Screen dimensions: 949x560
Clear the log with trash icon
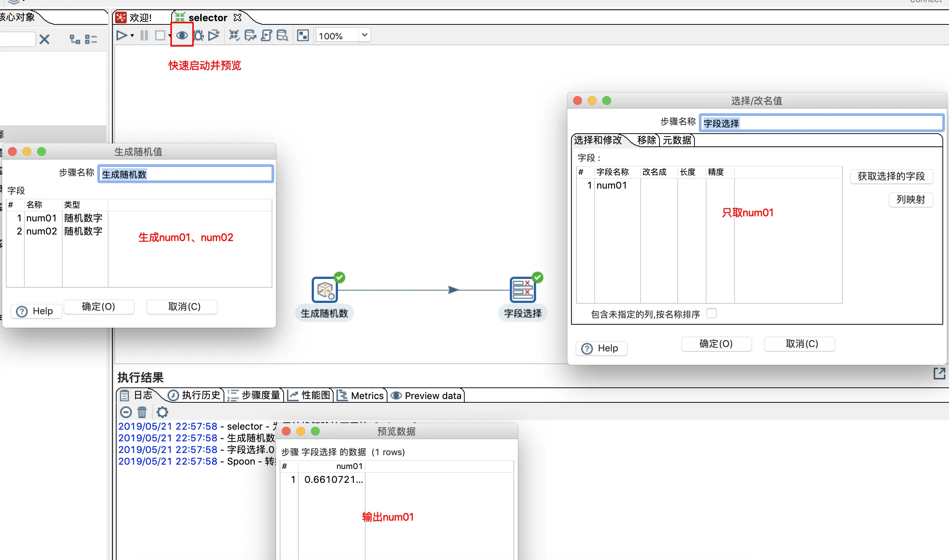(x=142, y=412)
